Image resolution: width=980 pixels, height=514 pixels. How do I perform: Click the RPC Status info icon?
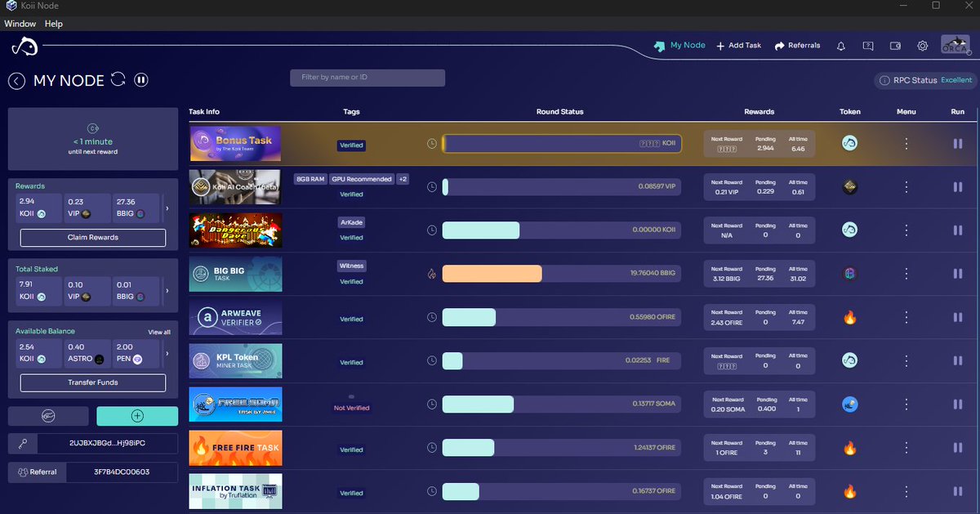tap(884, 80)
